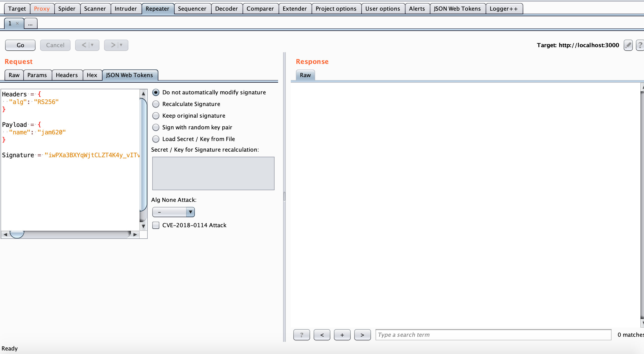The height and width of the screenshot is (354, 644).
Task: Go to previous search match button
Action: [x=322, y=335]
